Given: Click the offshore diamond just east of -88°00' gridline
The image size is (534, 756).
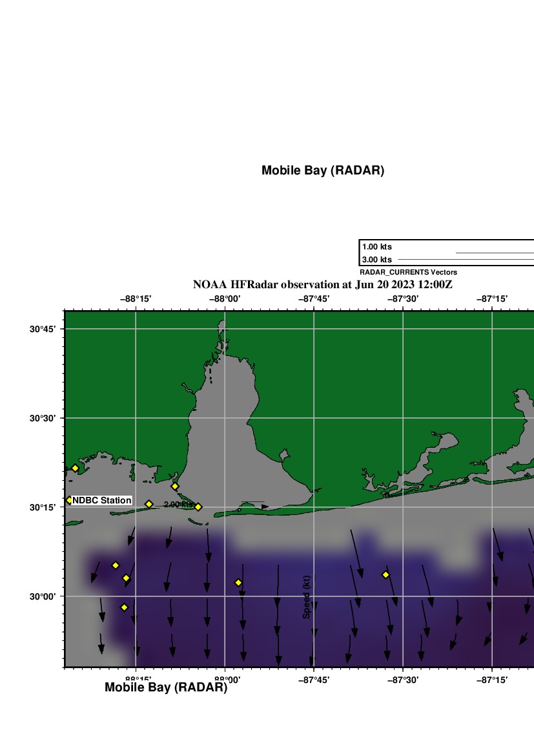Looking at the screenshot, I should point(238,583).
